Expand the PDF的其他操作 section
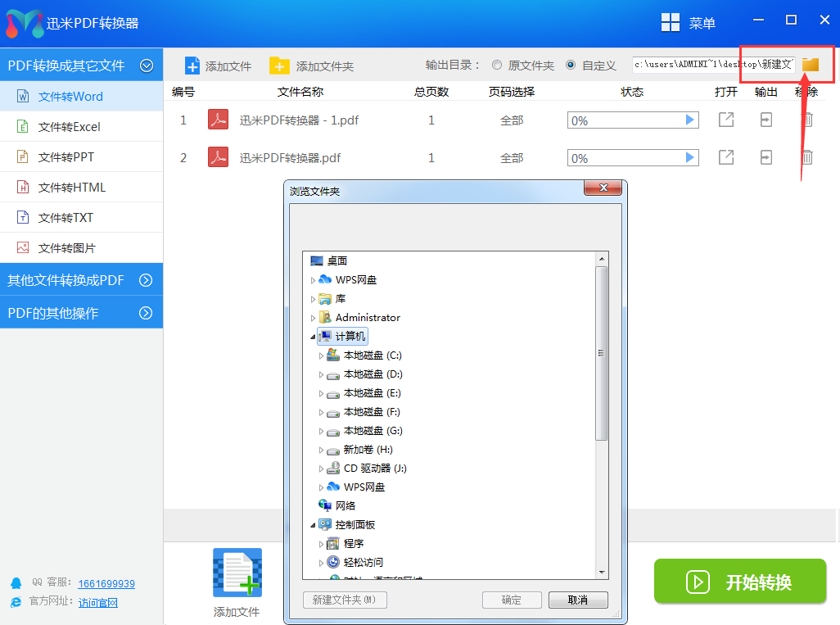The width and height of the screenshot is (840, 625). click(146, 313)
